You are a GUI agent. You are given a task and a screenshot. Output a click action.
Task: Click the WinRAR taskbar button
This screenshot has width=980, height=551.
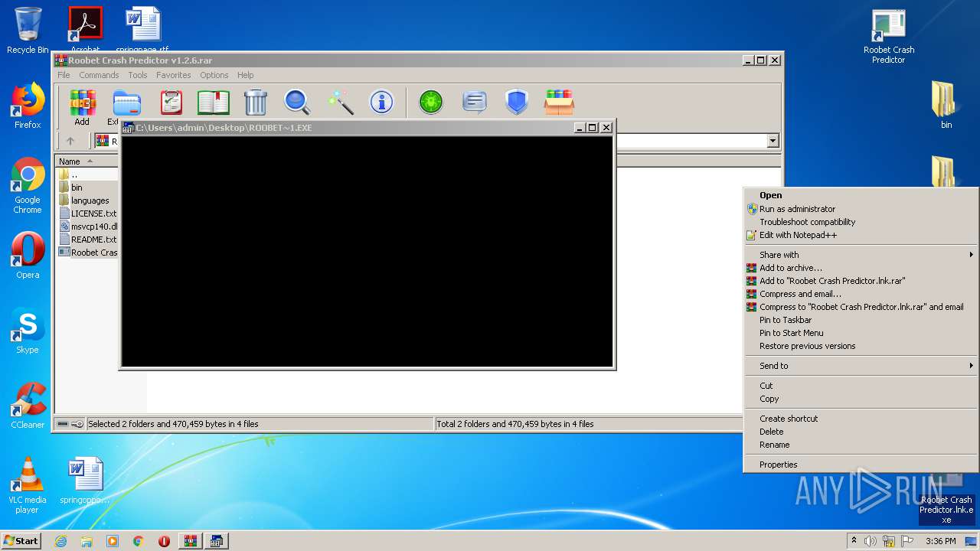190,541
